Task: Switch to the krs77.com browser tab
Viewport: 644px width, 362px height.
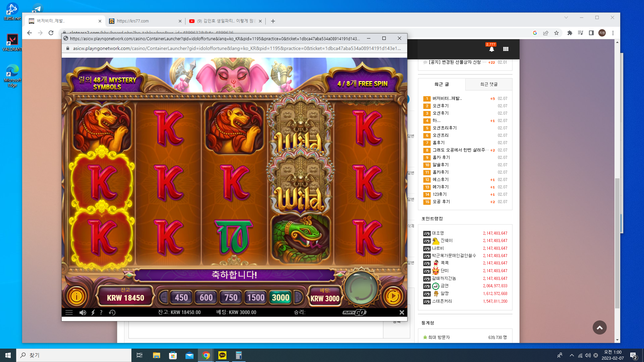Action: click(145, 21)
